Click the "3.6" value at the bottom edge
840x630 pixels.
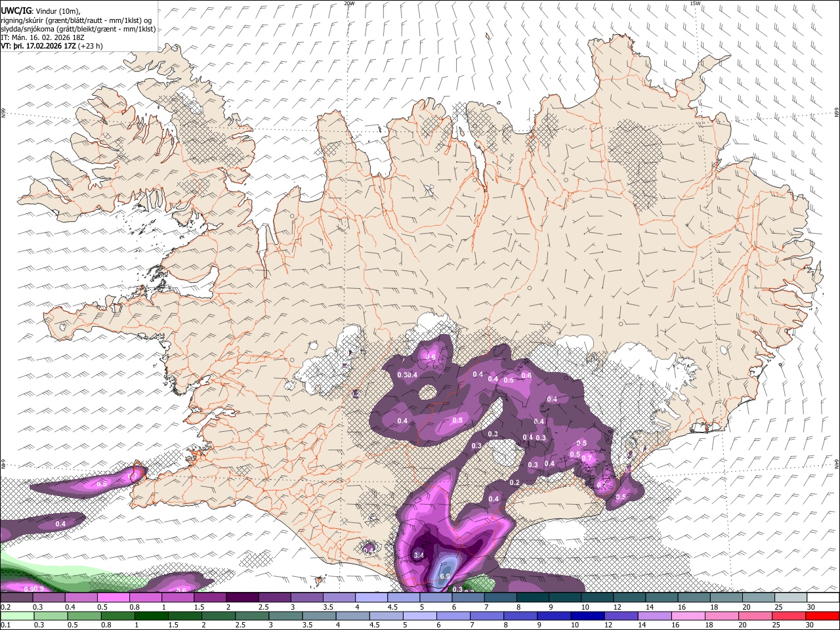pos(182,590)
